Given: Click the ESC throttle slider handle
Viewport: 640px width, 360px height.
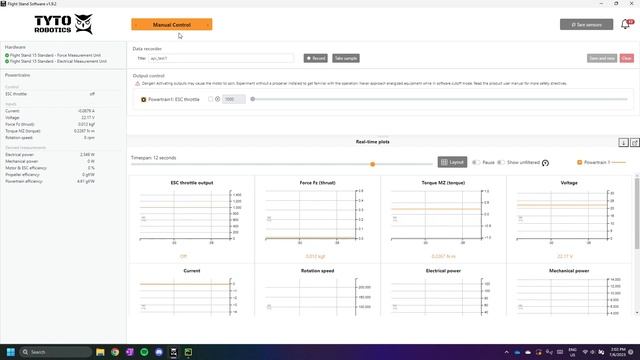Looking at the screenshot, I should [x=253, y=99].
